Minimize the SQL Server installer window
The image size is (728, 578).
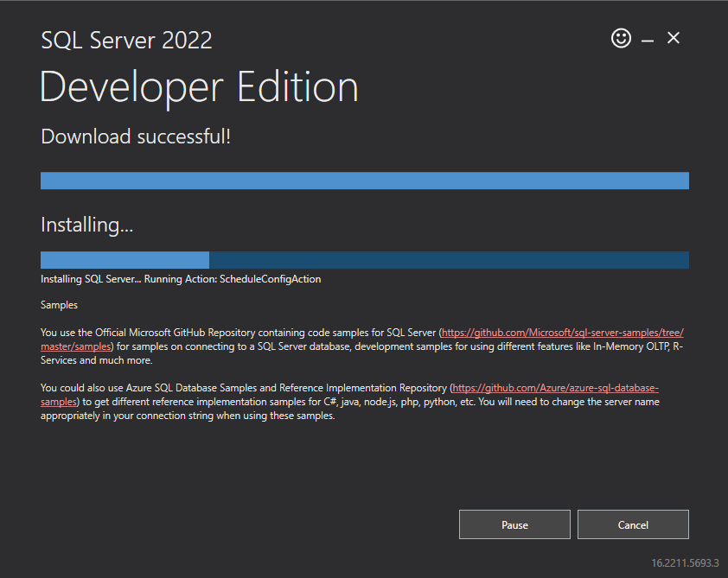tap(648, 41)
